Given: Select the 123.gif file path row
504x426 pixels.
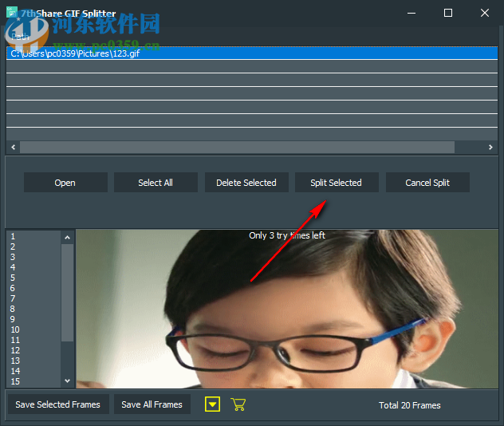Looking at the screenshot, I should [x=252, y=53].
